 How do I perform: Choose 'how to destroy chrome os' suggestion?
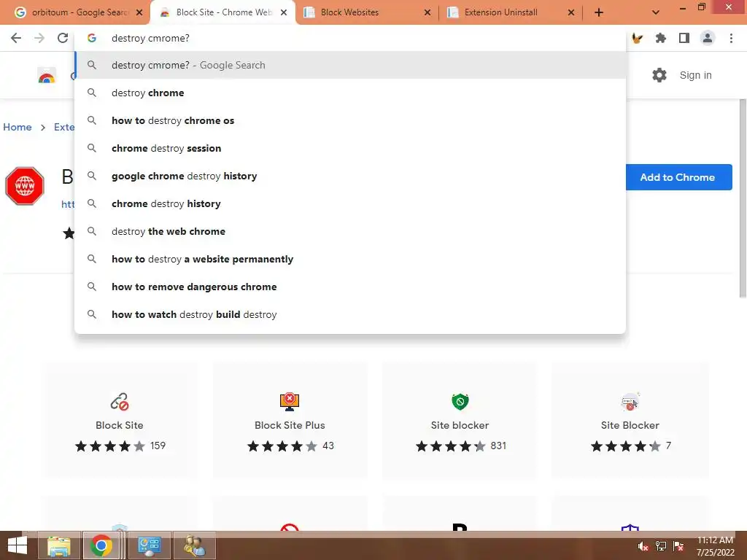coord(350,120)
